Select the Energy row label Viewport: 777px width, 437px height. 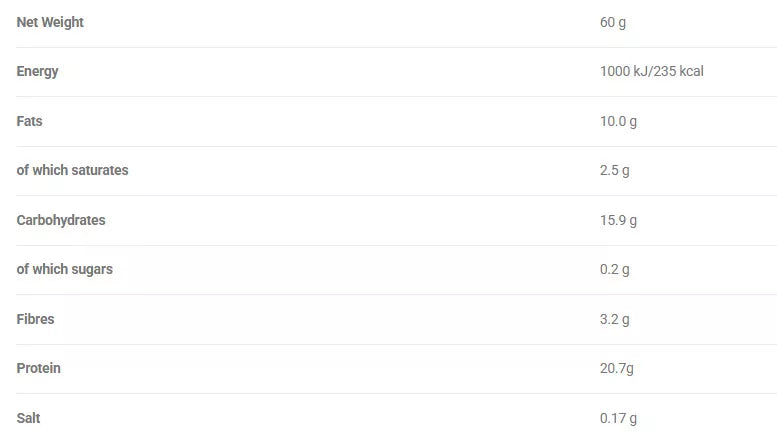(x=38, y=71)
